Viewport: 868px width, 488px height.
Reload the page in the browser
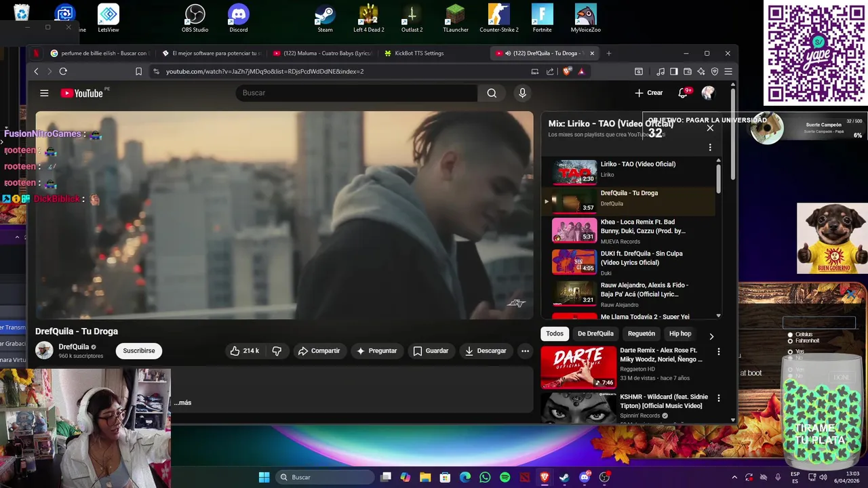[63, 71]
